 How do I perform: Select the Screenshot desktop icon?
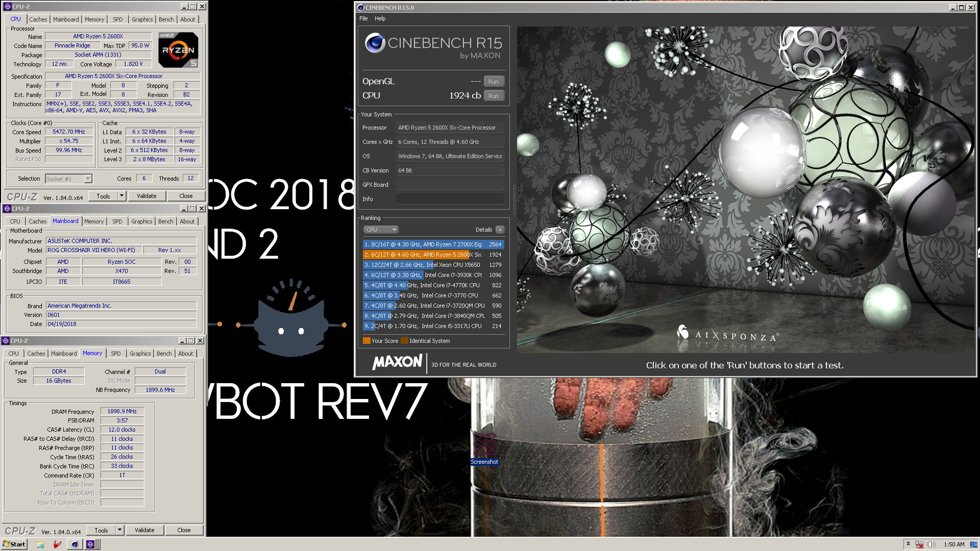[484, 449]
